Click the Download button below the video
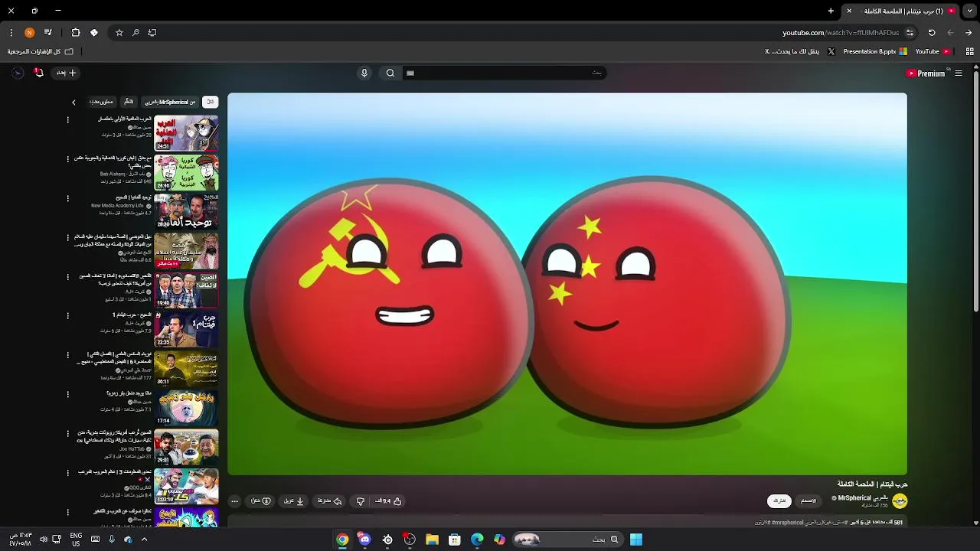Viewport: 980px width, 551px height. 294,501
